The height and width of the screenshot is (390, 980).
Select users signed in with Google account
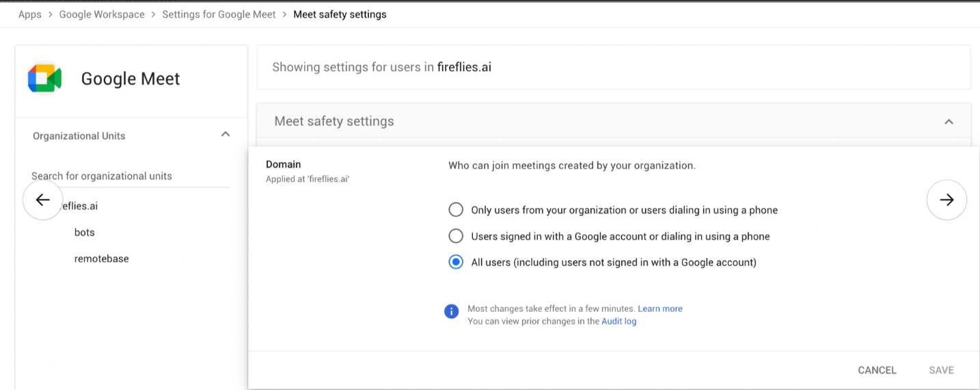456,236
